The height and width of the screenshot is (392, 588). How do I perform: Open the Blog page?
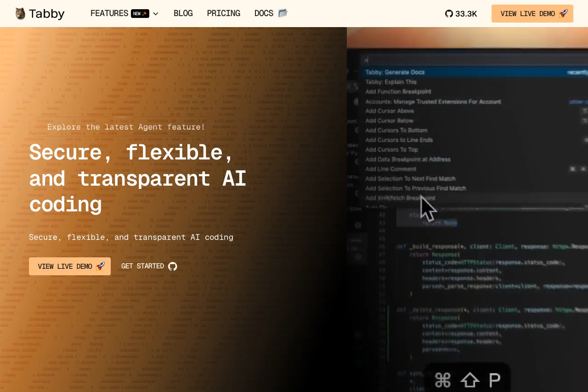[x=183, y=14]
